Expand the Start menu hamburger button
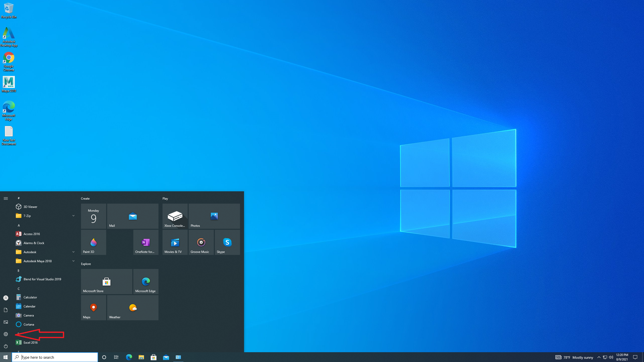 pyautogui.click(x=6, y=198)
